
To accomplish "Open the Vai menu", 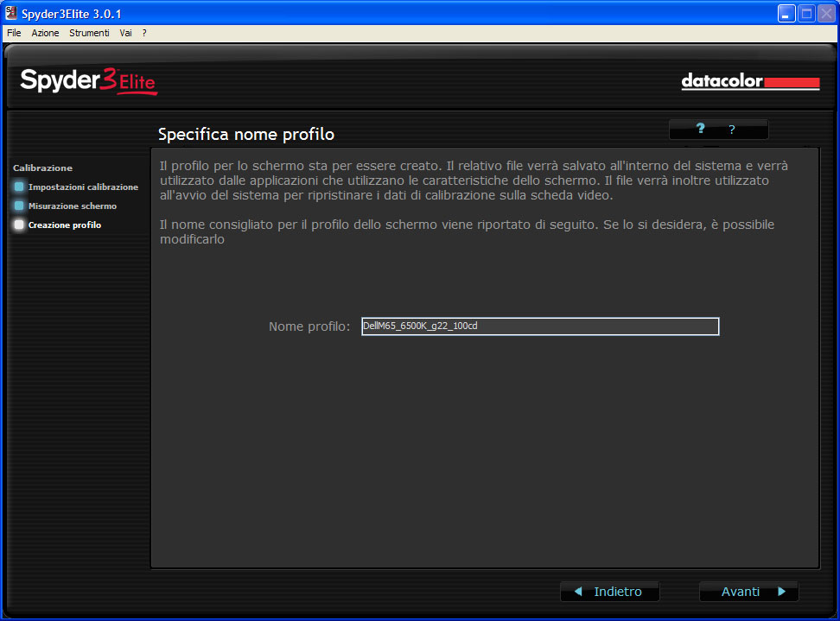I will click(125, 33).
